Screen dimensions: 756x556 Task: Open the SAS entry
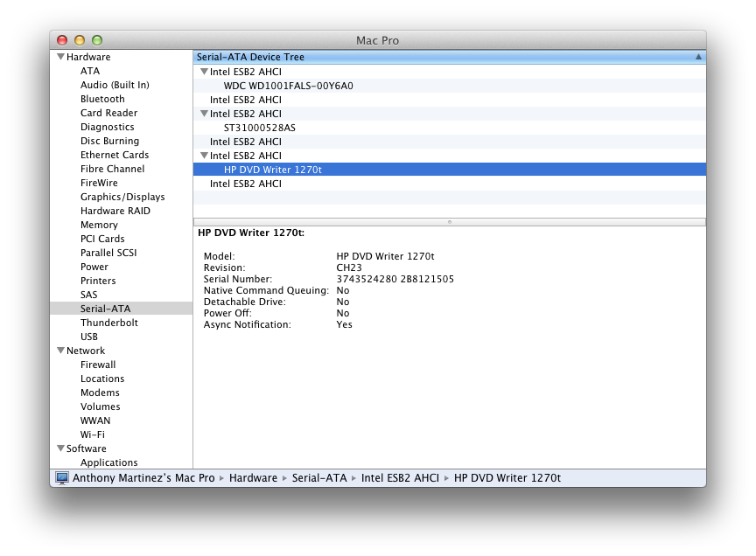[x=88, y=295]
